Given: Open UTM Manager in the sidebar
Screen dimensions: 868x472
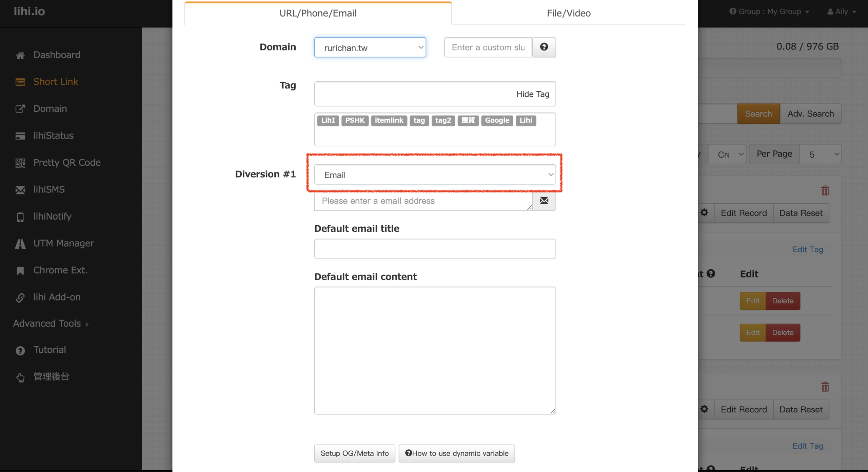Looking at the screenshot, I should 63,243.
